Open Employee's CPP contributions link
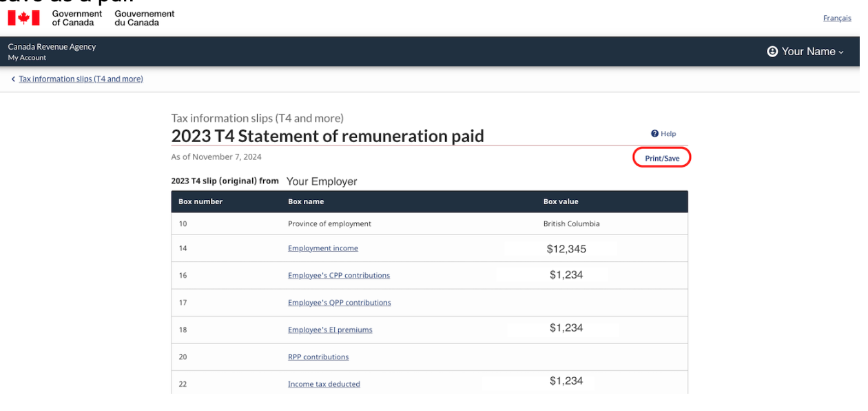Viewport: 868px width, 411px height. [x=339, y=275]
